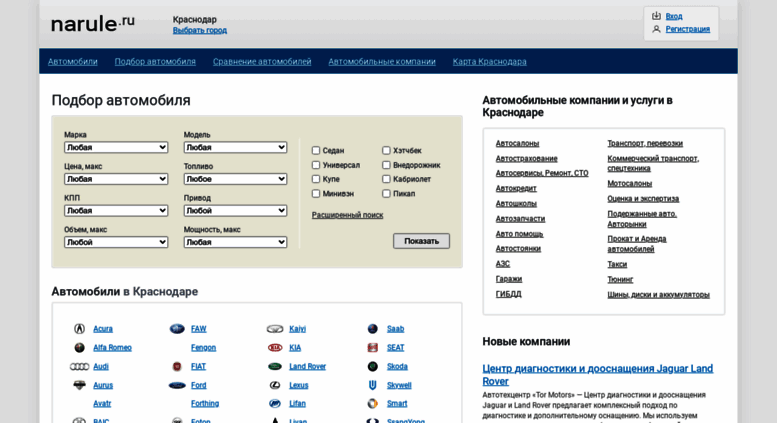Open the Forthing brand link
The width and height of the screenshot is (777, 423).
point(205,404)
